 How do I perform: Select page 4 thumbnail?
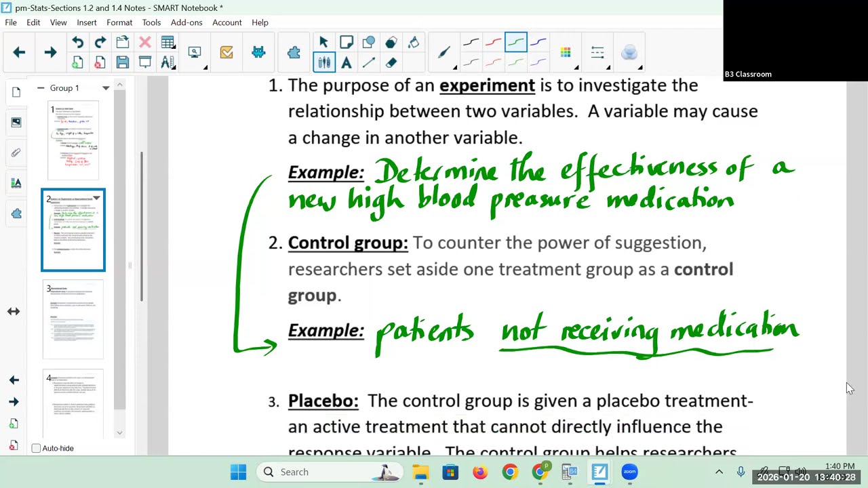[x=73, y=403]
